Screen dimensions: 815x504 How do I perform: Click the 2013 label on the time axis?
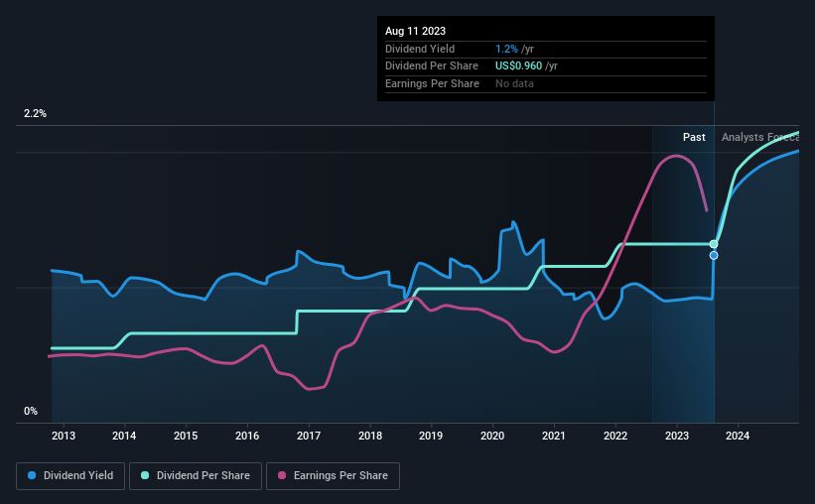(x=64, y=436)
